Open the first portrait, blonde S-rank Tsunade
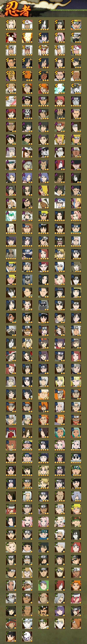 11,25
